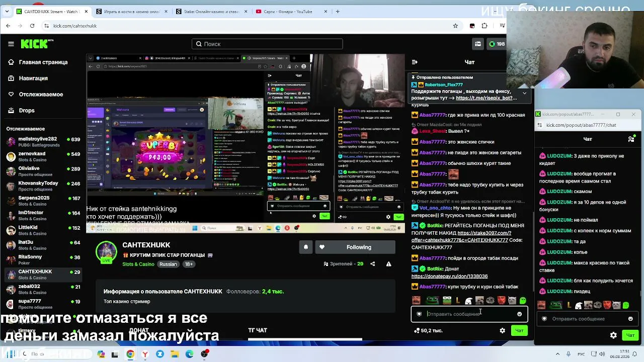Open RitaSonny channel in sidebar
The height and width of the screenshot is (362, 644).
pos(43,259)
